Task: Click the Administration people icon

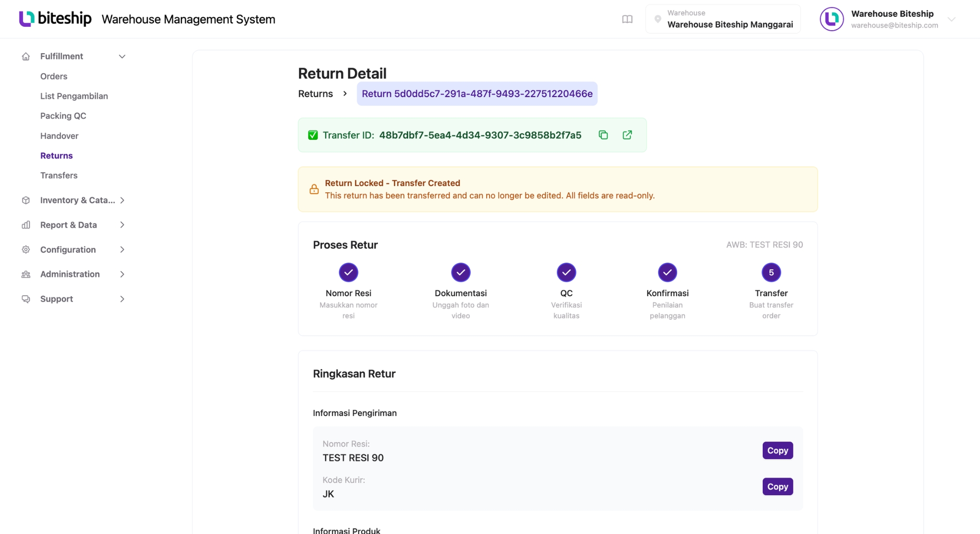Action: pos(26,274)
